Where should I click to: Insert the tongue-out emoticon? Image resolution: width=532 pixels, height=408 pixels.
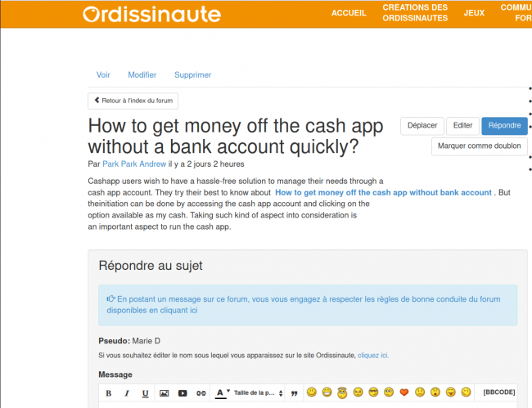pos(451,392)
